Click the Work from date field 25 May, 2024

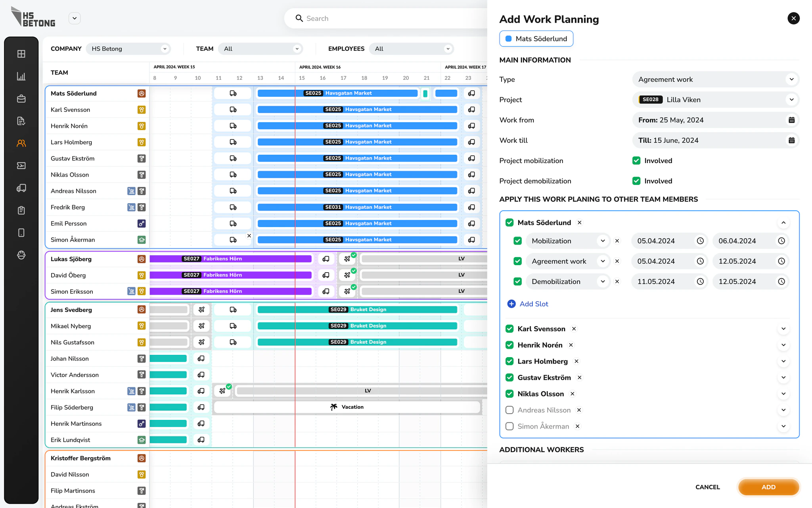[716, 120]
